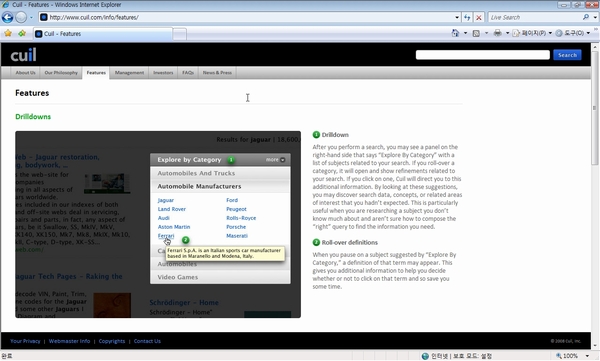Click the page vertical scrollbar thumb
This screenshot has width=600, height=361.
595,108
